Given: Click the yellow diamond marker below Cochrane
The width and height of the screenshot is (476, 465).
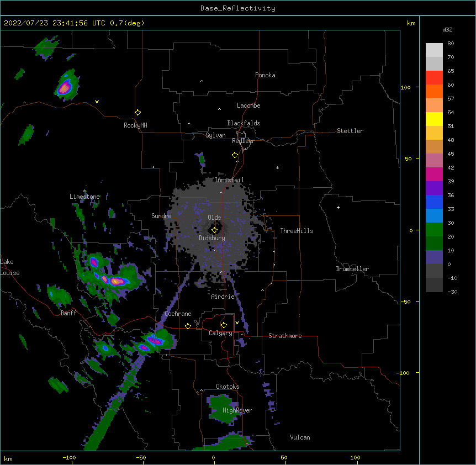Looking at the screenshot, I should 188,326.
